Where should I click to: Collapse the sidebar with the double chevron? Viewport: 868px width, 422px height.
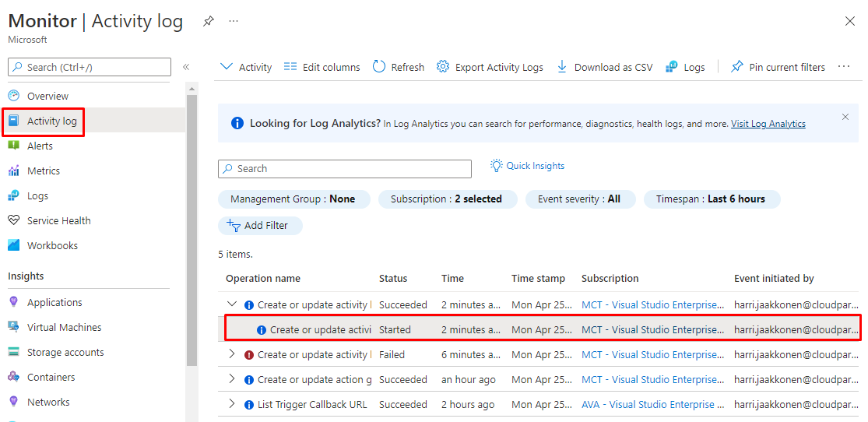(x=186, y=67)
